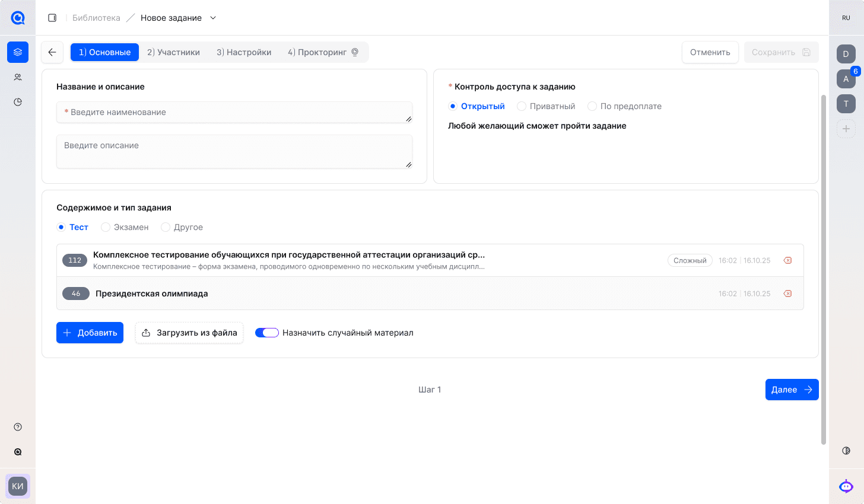Click the 112 count badge
Image resolution: width=864 pixels, height=504 pixels.
pos(75,260)
